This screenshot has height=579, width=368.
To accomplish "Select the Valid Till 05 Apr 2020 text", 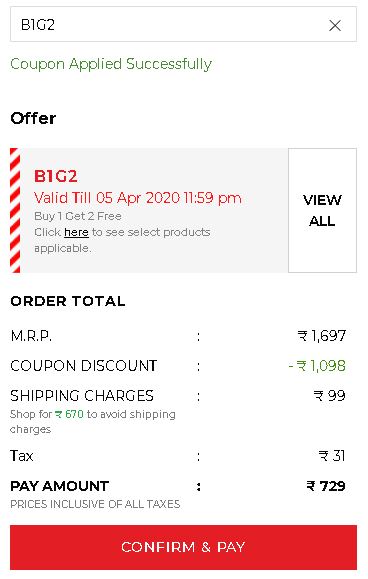I will pyautogui.click(x=138, y=198).
